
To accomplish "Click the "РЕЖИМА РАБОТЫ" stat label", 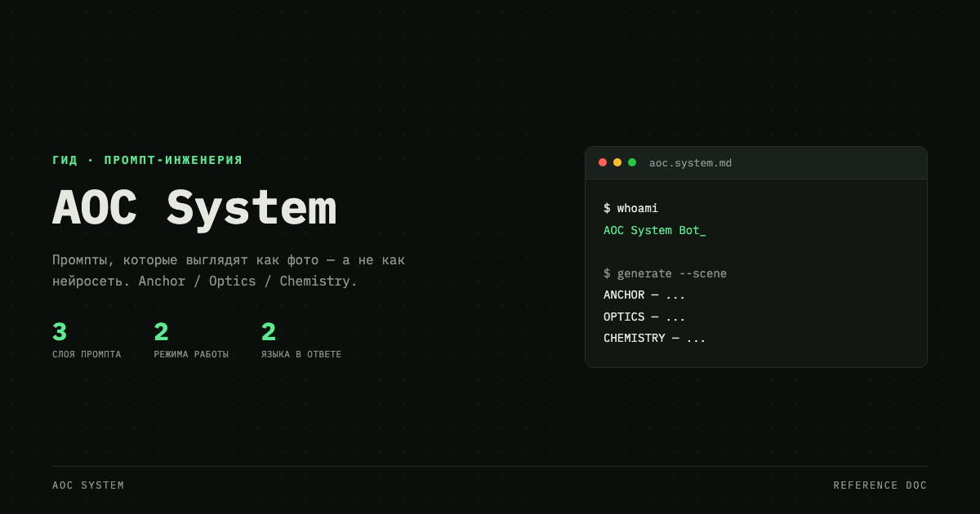I will [191, 355].
